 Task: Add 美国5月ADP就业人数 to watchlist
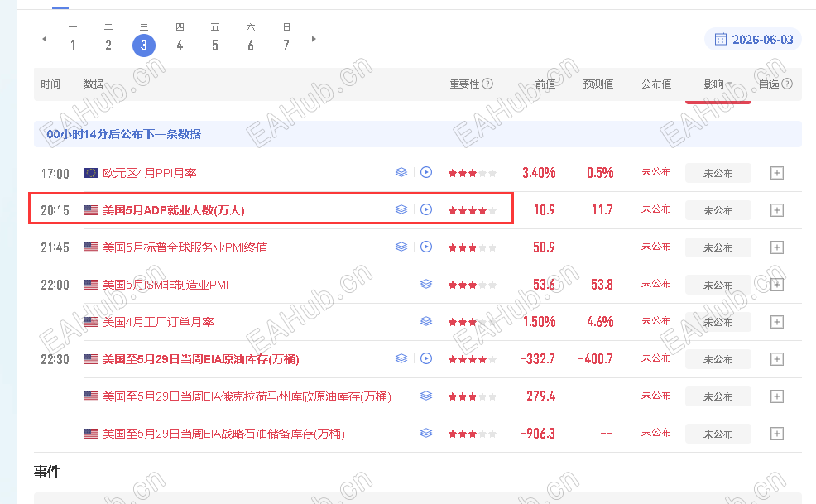click(x=777, y=210)
